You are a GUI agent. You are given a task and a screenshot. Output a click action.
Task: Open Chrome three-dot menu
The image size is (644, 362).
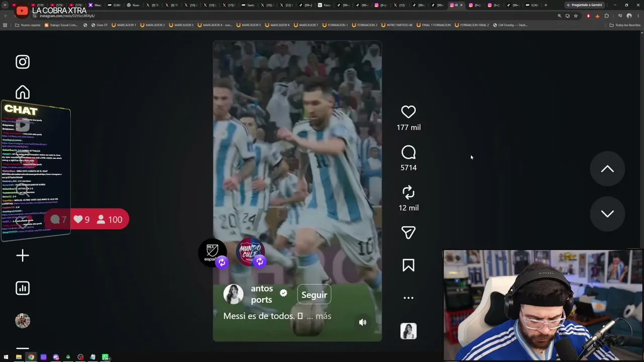[x=638, y=16]
